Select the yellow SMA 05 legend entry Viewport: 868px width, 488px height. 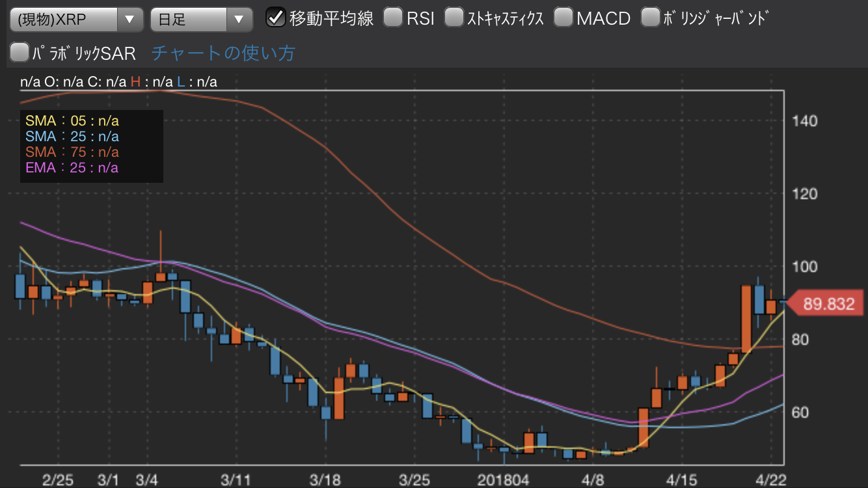point(72,120)
